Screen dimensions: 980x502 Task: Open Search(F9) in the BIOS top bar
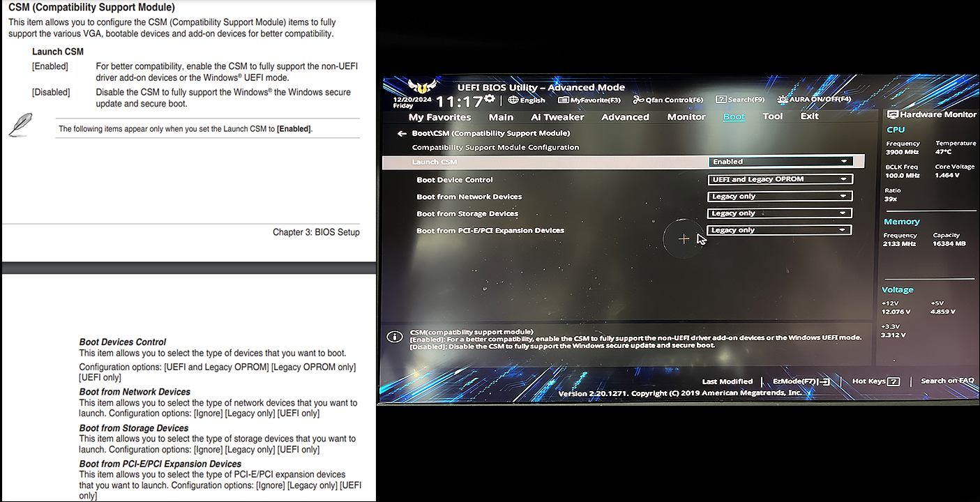tap(740, 100)
